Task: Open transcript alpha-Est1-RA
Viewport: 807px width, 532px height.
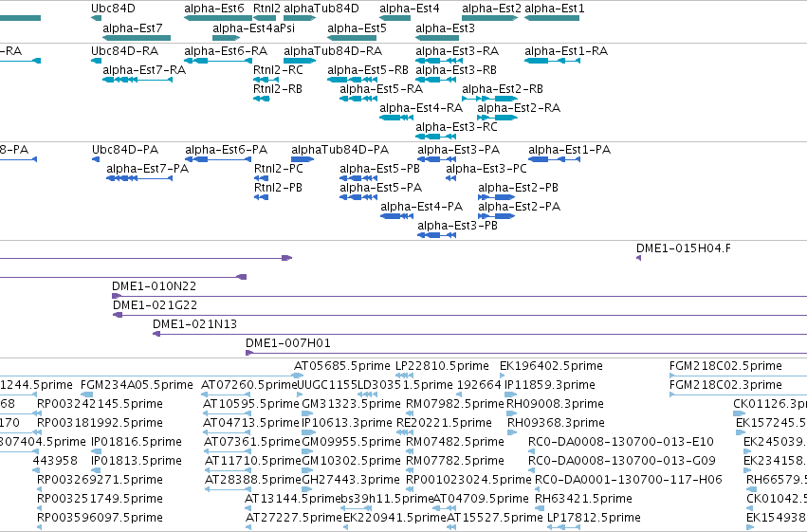Action: pyautogui.click(x=566, y=51)
